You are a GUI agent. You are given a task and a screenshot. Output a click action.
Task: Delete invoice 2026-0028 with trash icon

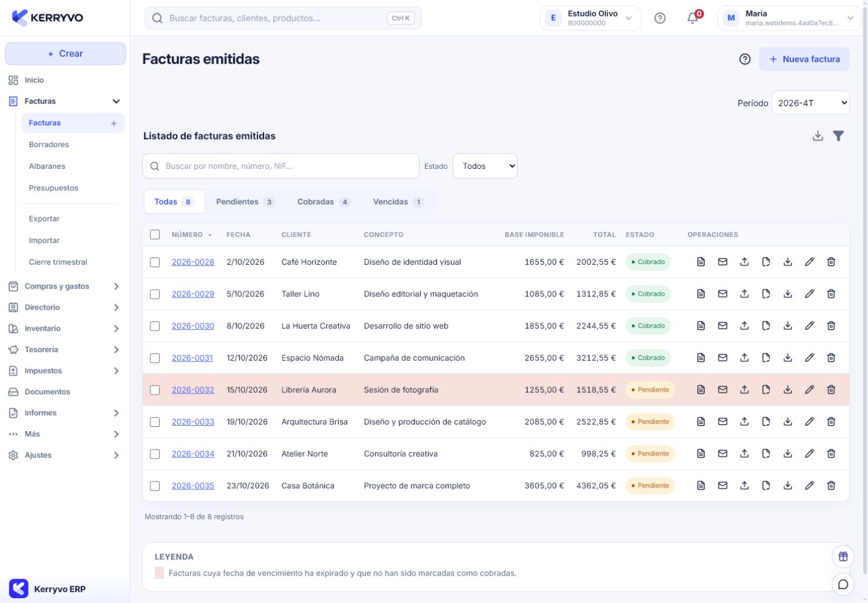(831, 262)
